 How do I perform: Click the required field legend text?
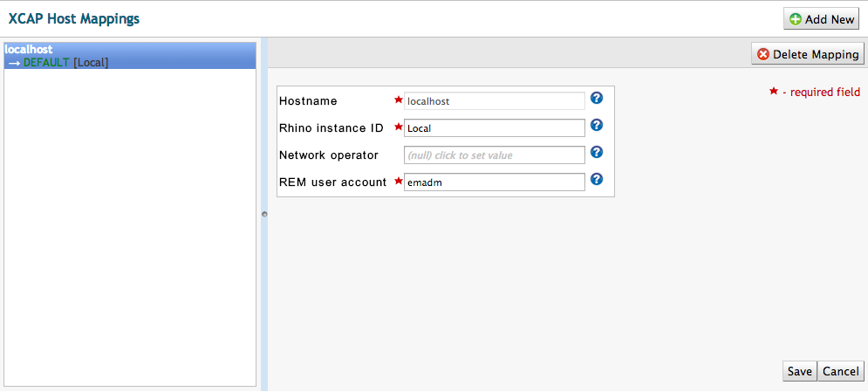click(x=820, y=93)
